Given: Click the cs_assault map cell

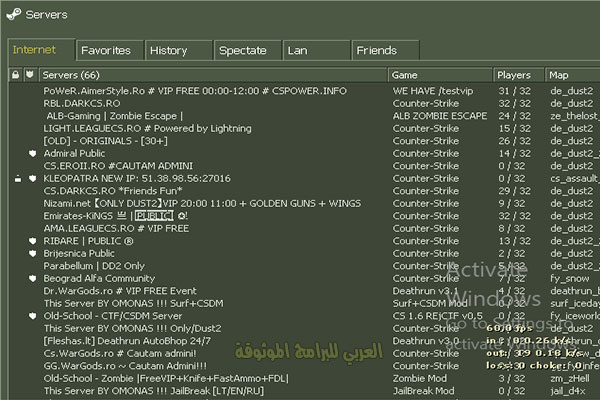Looking at the screenshot, I should [x=575, y=178].
